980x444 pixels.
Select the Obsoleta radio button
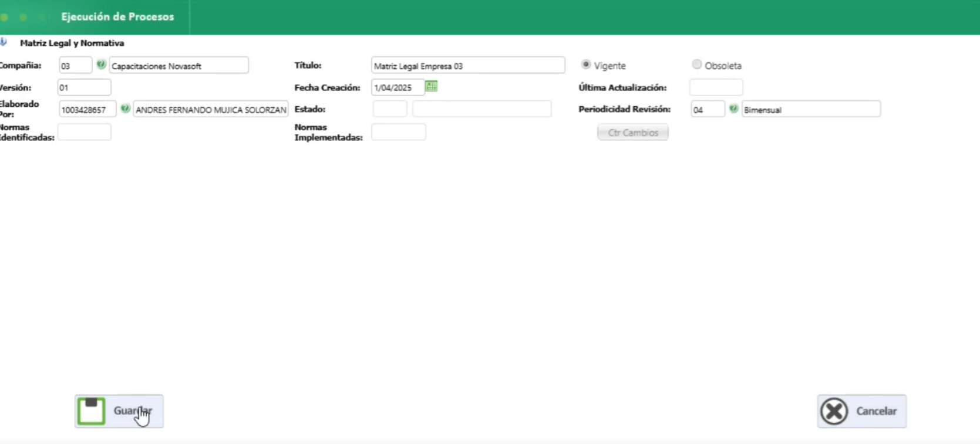(x=697, y=65)
